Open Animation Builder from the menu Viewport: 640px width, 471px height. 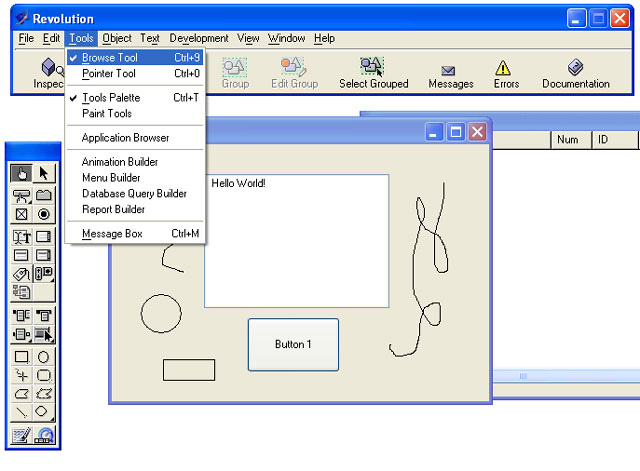(x=135, y=162)
